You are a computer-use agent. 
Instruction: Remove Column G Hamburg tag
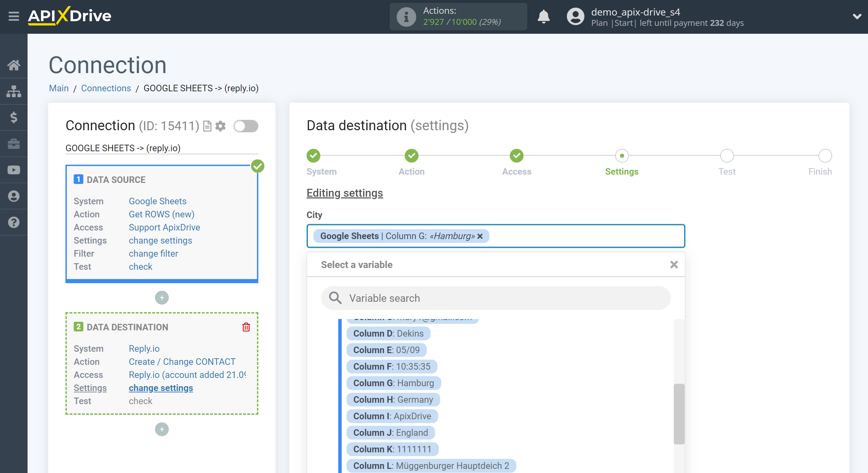tap(480, 236)
